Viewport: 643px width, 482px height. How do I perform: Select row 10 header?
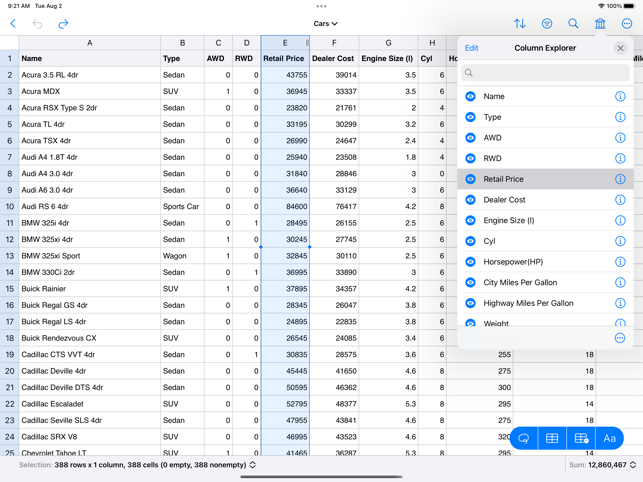click(x=9, y=206)
